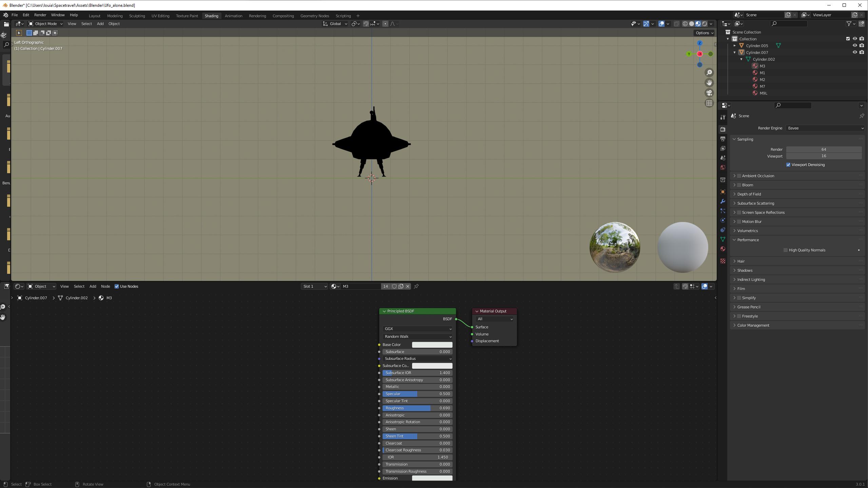Open the Object menu in shader editor
868x488 pixels.
pyautogui.click(x=41, y=286)
